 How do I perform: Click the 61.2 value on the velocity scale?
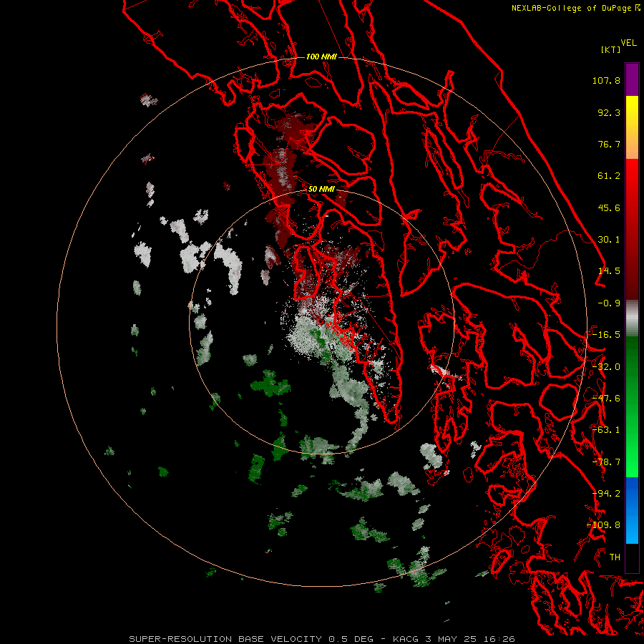[x=609, y=176]
